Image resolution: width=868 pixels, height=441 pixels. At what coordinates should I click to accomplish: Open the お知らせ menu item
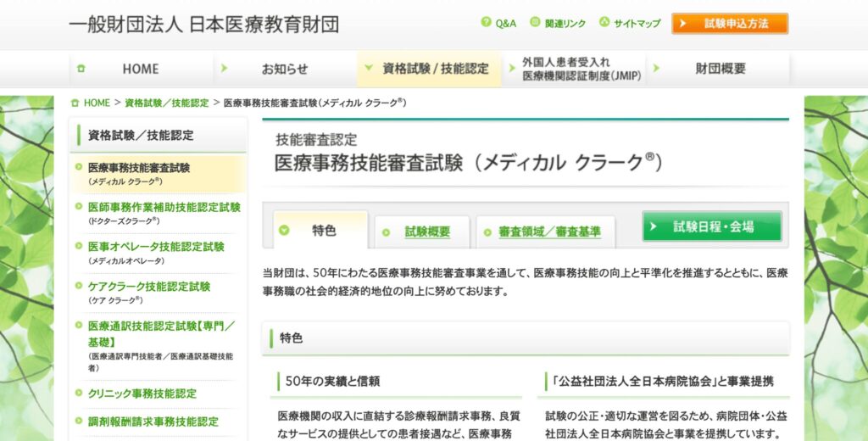[x=285, y=69]
